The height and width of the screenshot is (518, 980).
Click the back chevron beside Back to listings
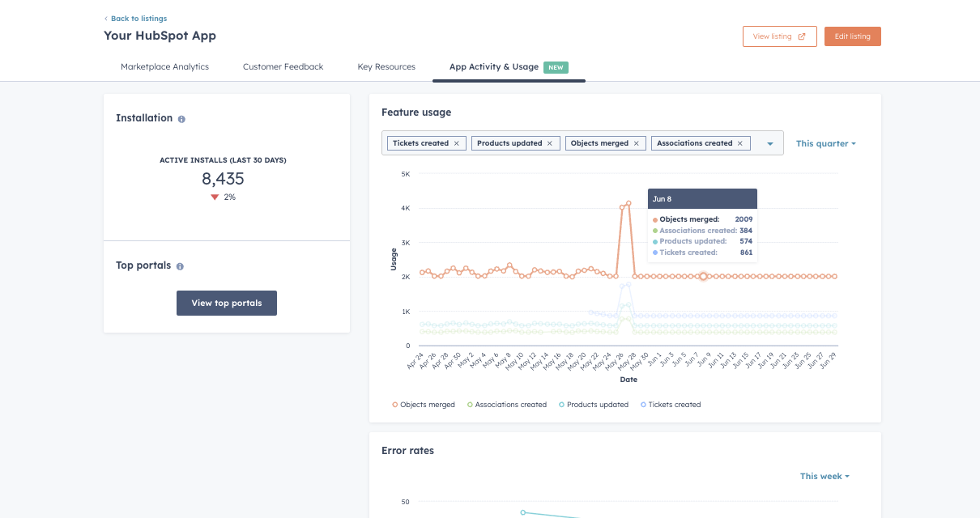pyautogui.click(x=105, y=19)
